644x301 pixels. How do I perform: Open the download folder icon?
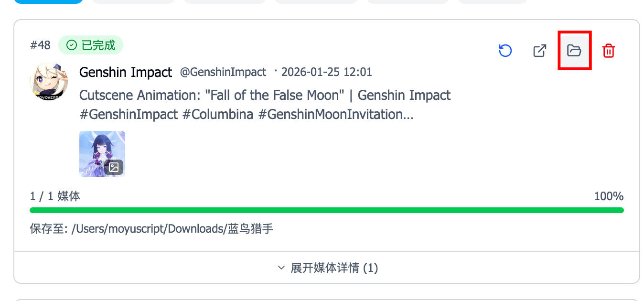point(574,50)
